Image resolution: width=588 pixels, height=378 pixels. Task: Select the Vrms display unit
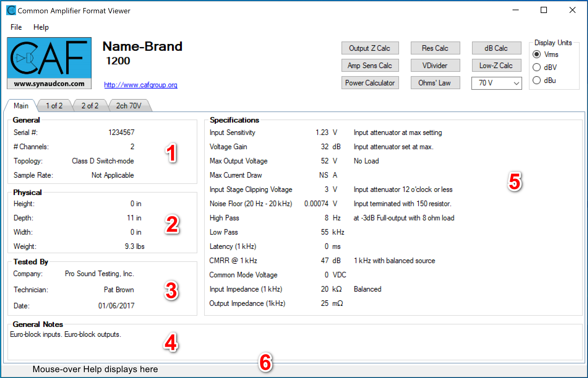tap(537, 54)
